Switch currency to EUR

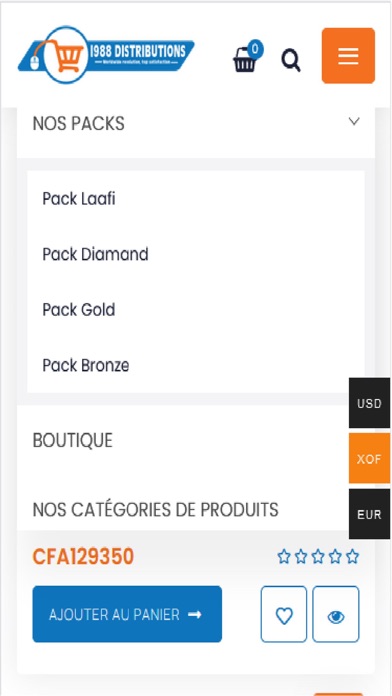click(369, 514)
